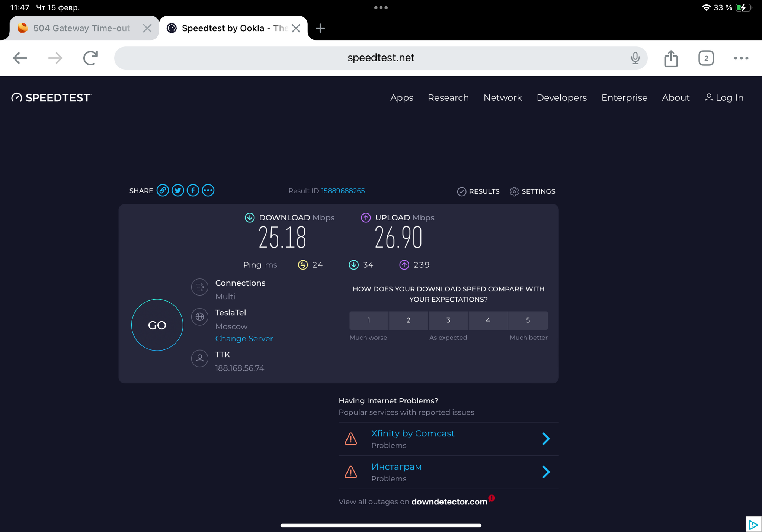Rate download speed as 1 Much worse
The height and width of the screenshot is (532, 762).
[369, 320]
